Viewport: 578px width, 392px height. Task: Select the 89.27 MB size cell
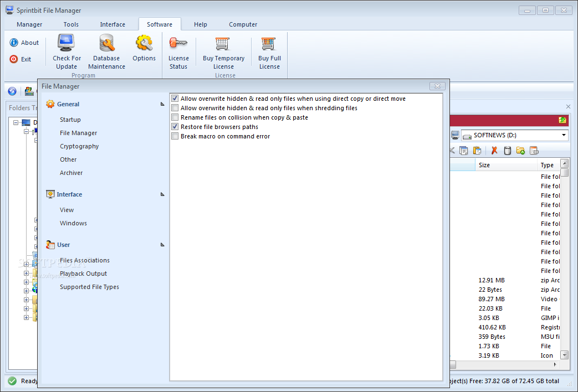point(492,299)
